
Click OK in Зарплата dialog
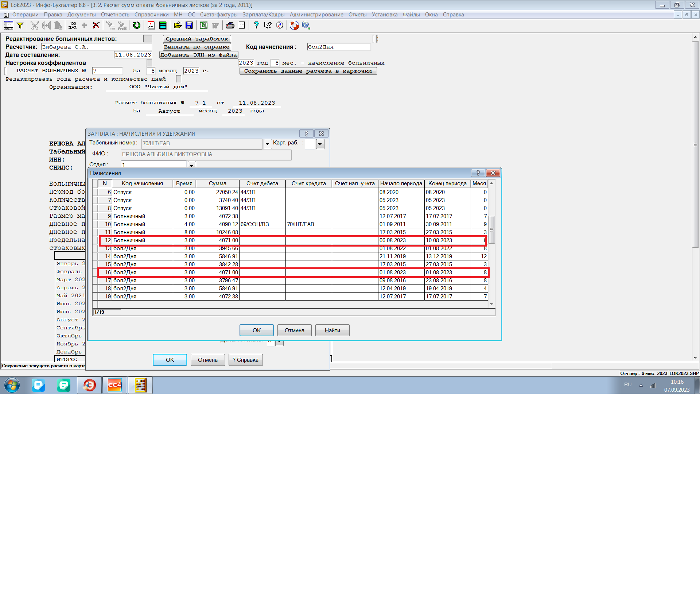tap(170, 360)
